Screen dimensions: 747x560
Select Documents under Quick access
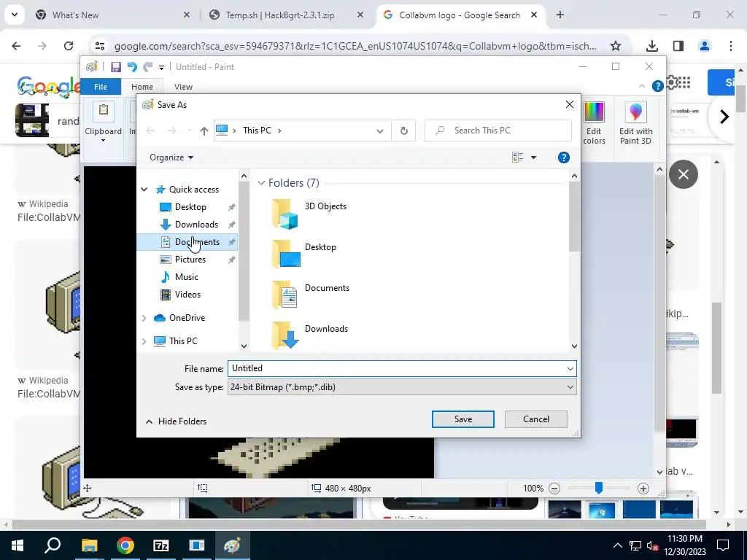[197, 242]
